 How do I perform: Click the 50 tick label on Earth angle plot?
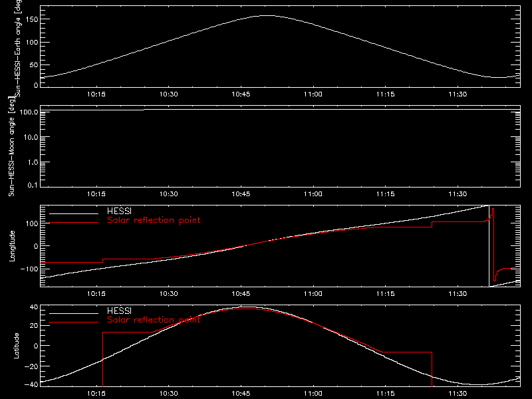pos(34,65)
